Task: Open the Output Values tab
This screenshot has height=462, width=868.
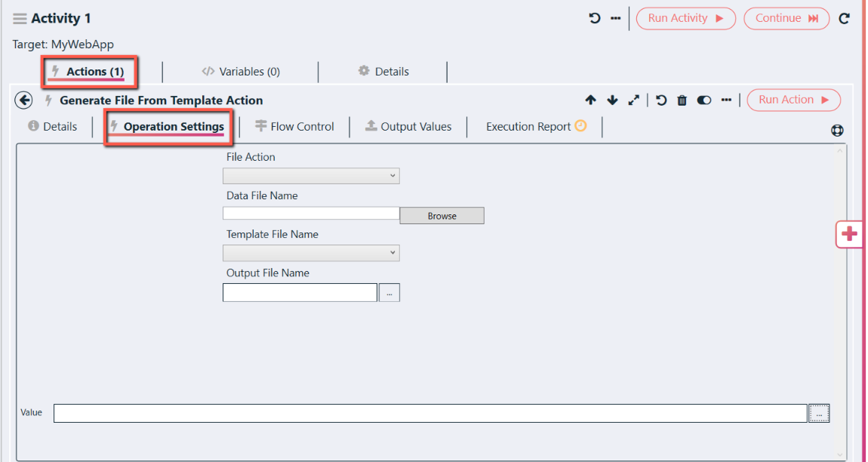Action: point(408,126)
